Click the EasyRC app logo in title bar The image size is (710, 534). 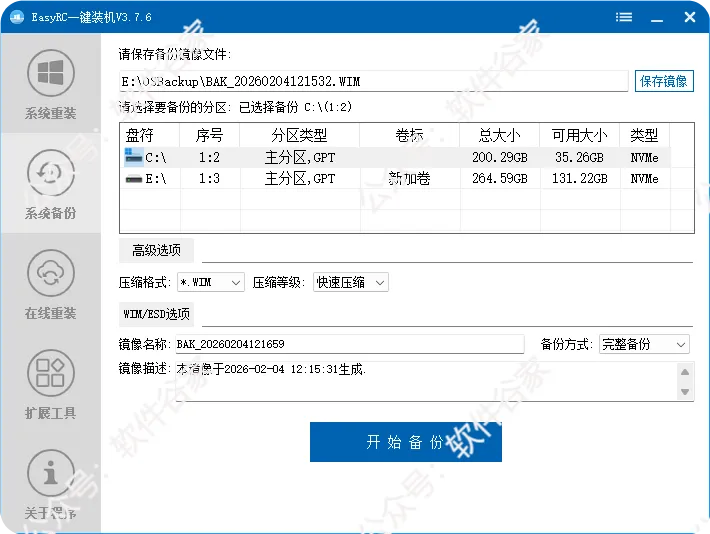(x=17, y=17)
